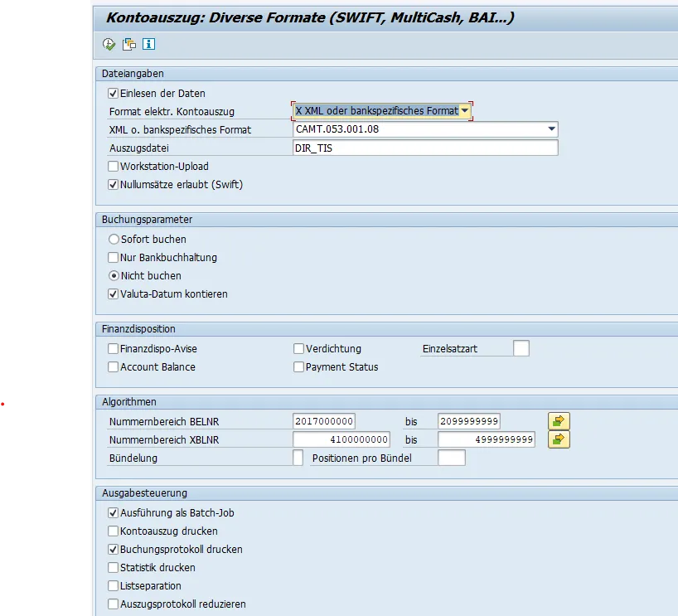This screenshot has width=678, height=616.
Task: Open multiple selection for Nummernbereich XBLNR
Action: click(x=559, y=439)
